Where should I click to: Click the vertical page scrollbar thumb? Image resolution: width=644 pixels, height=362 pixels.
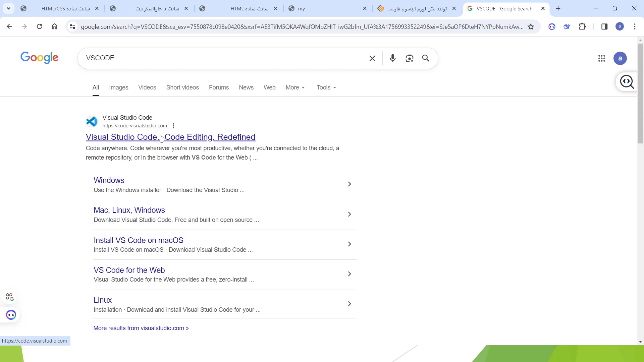pos(640,94)
